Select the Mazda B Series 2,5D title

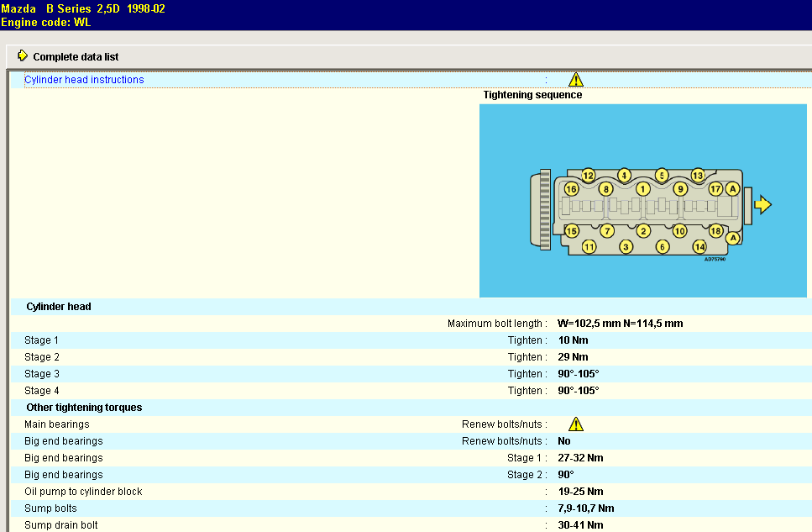(x=83, y=8)
